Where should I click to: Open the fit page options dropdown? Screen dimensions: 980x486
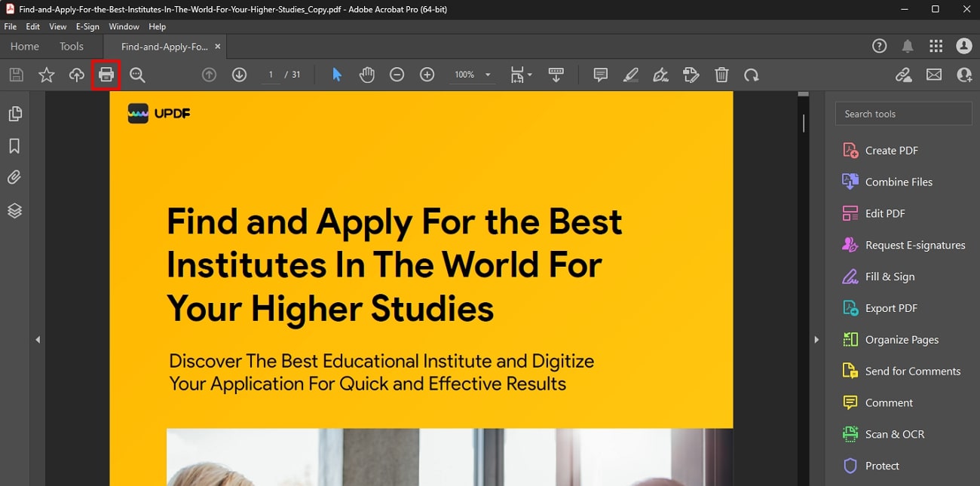click(x=521, y=75)
